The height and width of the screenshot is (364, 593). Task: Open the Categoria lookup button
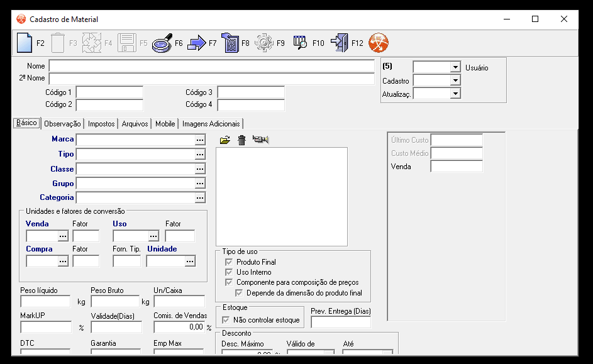click(x=200, y=197)
